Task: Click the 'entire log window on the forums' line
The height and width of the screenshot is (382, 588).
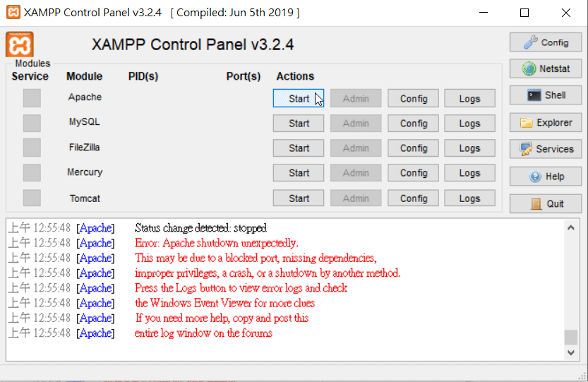Action: (203, 333)
